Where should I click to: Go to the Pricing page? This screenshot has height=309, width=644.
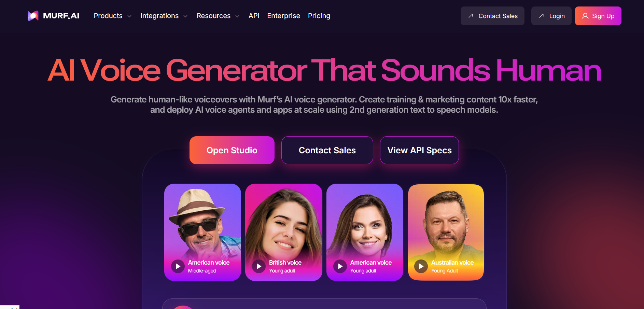pyautogui.click(x=319, y=16)
